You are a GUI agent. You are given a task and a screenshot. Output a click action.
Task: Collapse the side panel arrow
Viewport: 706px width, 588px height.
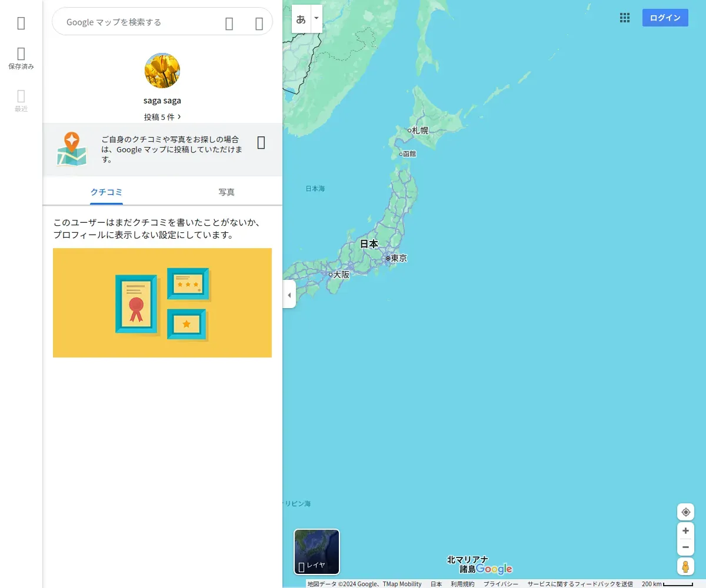[289, 294]
